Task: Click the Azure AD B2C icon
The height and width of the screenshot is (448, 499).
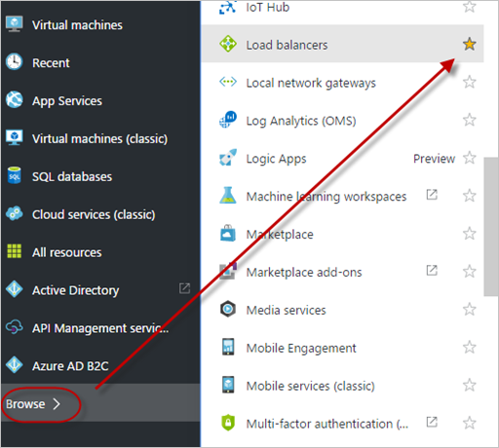Action: pos(15,365)
